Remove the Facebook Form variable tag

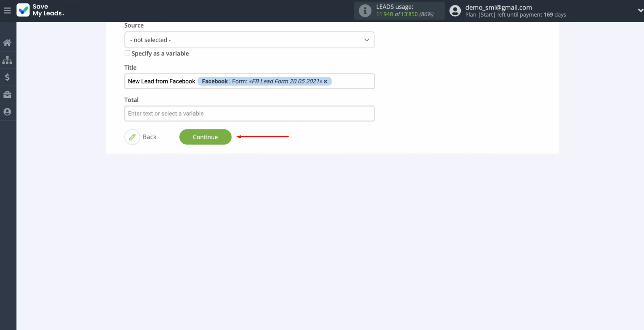[325, 81]
